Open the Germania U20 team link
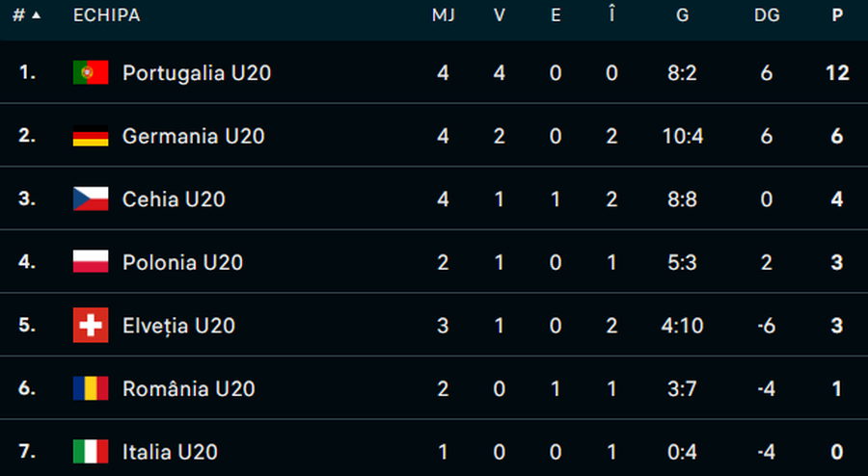The width and height of the screenshot is (868, 476). pyautogui.click(x=193, y=137)
